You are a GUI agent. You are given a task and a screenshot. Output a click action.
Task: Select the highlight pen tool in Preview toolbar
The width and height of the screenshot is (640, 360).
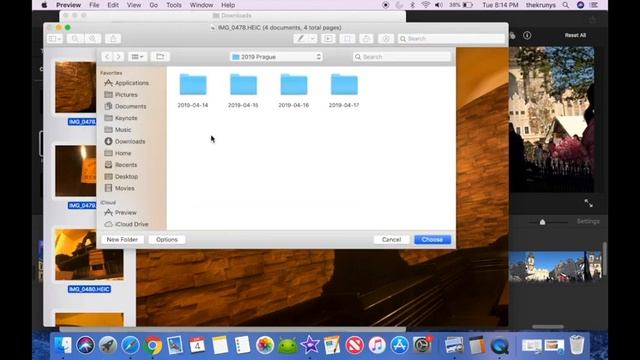(x=300, y=38)
